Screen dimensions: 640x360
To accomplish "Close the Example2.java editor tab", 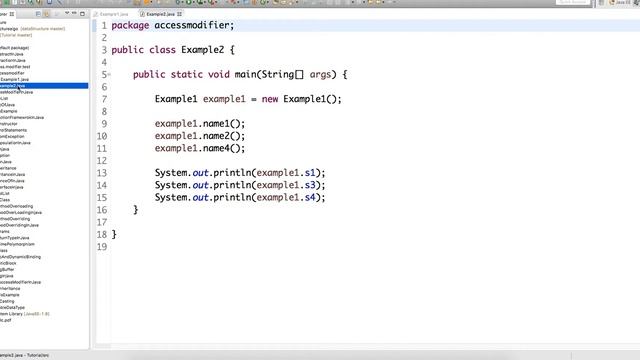I will point(180,14).
